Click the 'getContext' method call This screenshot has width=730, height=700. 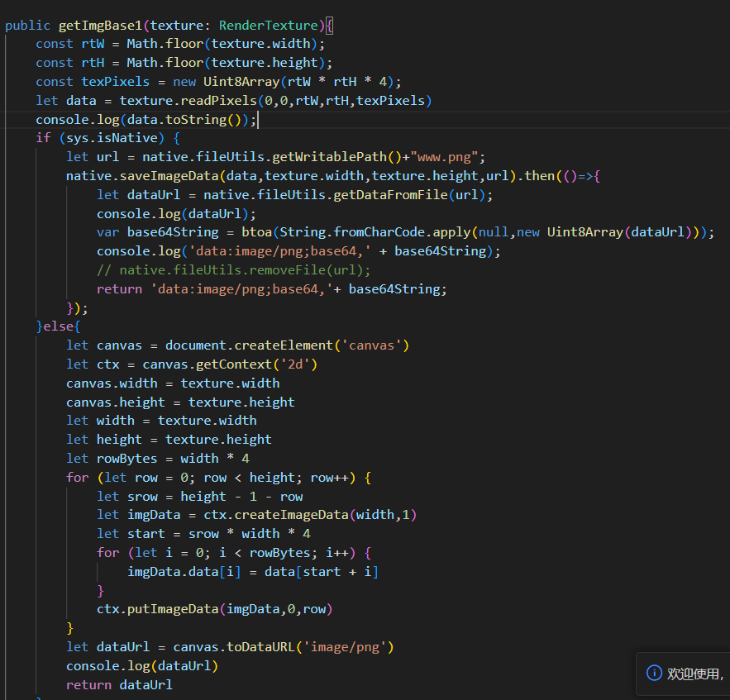pos(234,364)
